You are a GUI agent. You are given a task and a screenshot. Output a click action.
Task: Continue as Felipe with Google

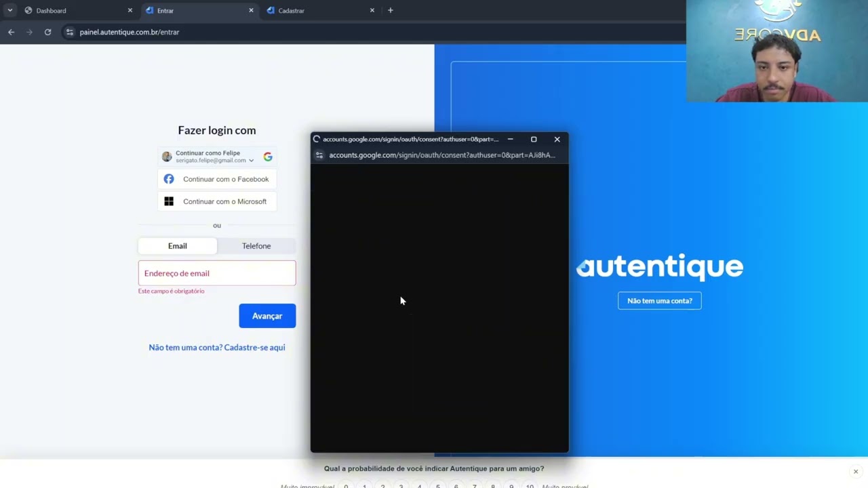pos(217,157)
